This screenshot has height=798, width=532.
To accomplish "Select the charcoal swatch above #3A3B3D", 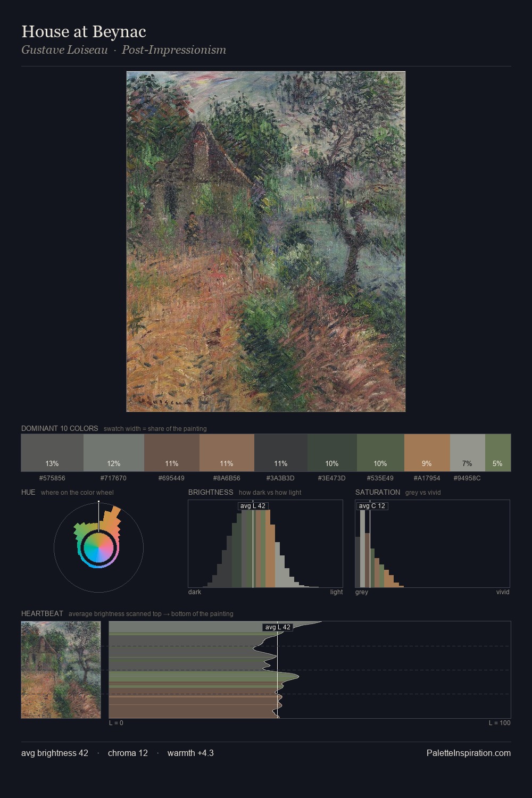I will click(281, 453).
